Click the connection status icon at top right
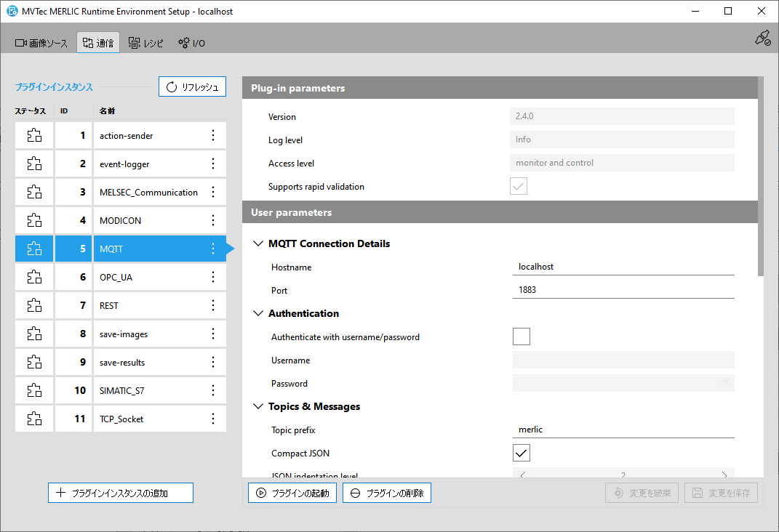Screen dimensions: 779x532 (x=762, y=39)
